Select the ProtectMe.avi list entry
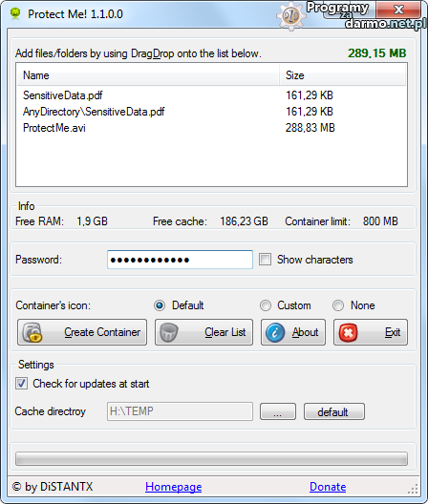 pos(54,128)
